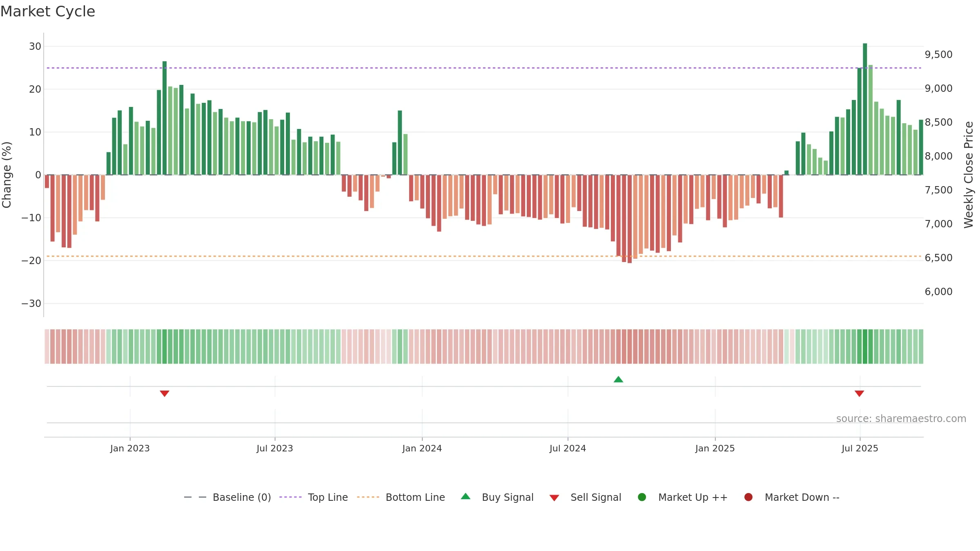Click the −30 change axis label
The image size is (980, 551).
tap(31, 304)
